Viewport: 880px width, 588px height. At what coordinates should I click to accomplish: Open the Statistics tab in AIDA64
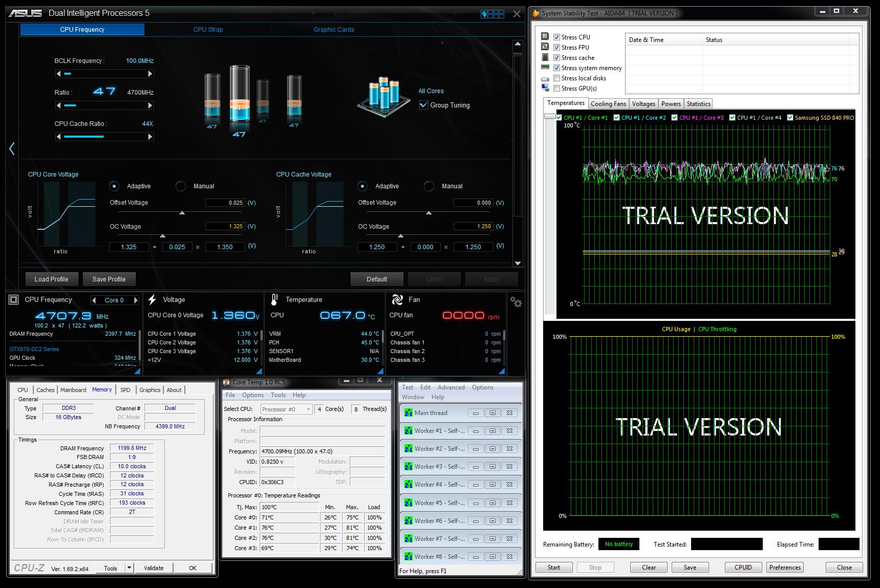[698, 104]
